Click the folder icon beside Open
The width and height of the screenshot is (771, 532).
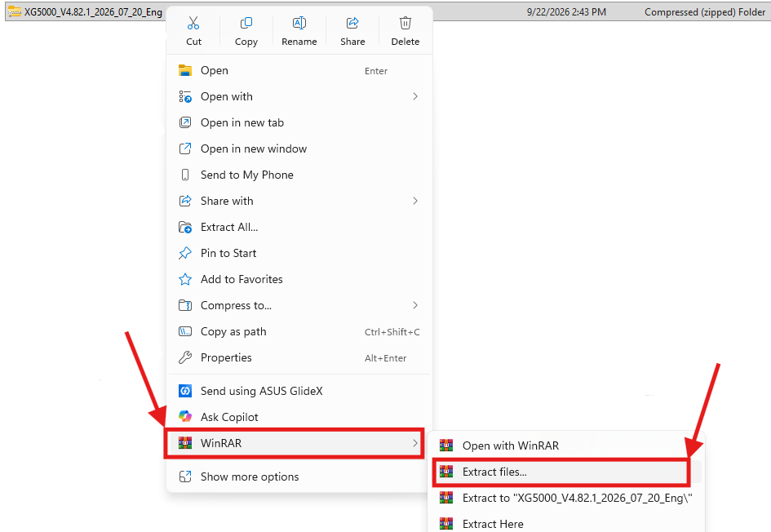(185, 70)
